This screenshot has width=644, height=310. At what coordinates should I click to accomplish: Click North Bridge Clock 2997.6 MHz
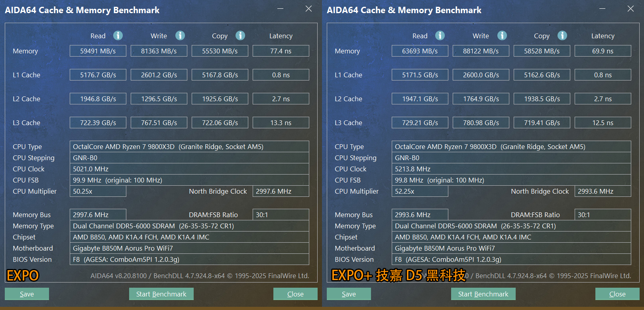pos(281,191)
